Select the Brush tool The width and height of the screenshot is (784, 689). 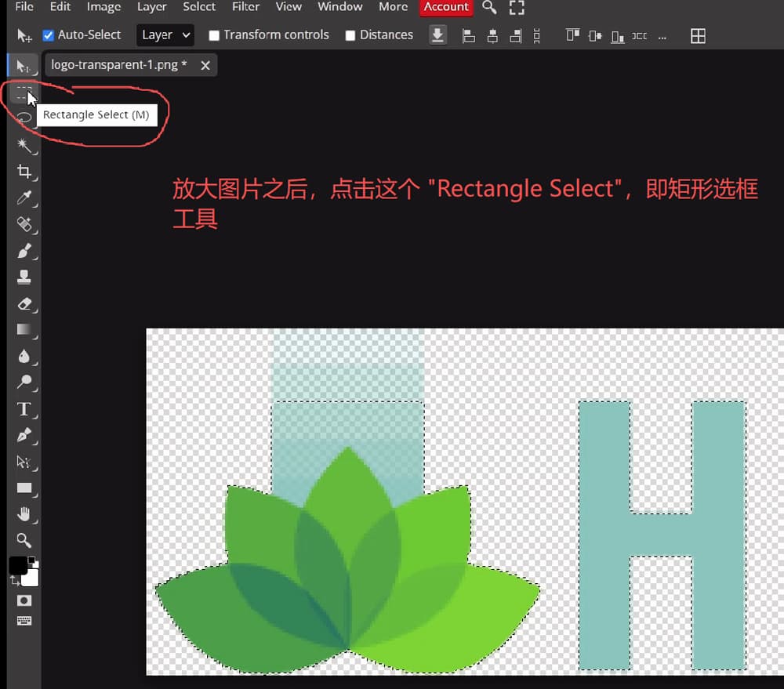pyautogui.click(x=24, y=251)
